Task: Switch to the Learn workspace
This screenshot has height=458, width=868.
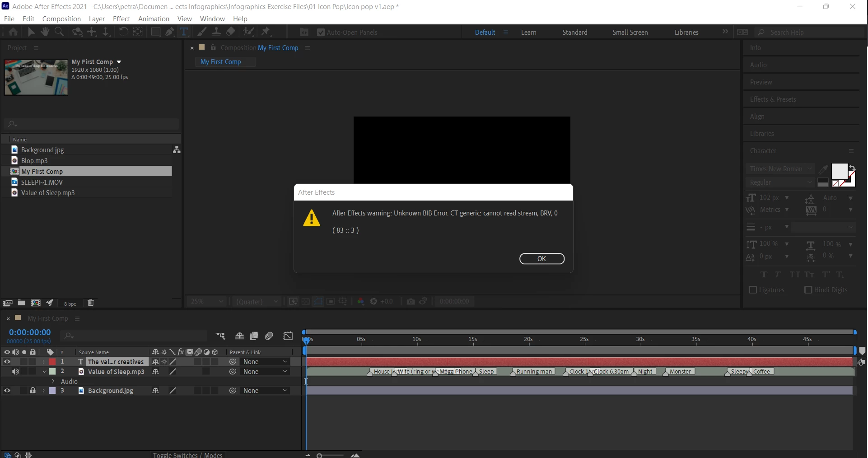Action: [x=529, y=33]
